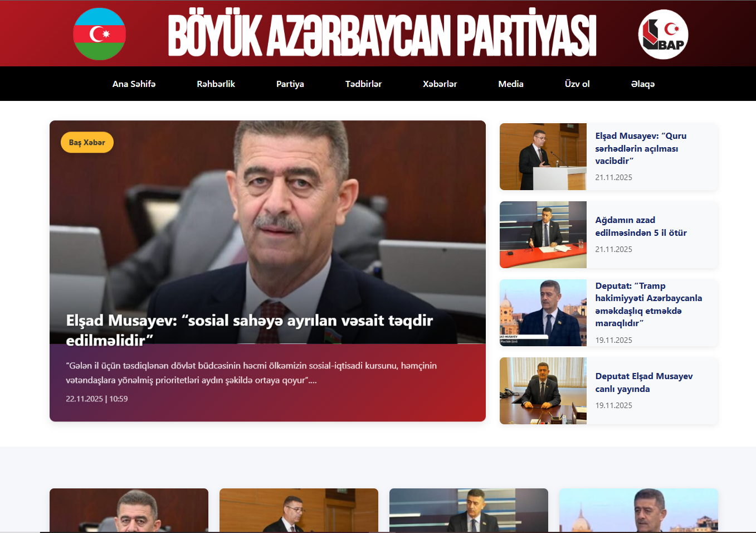Open the Partiya menu
The width and height of the screenshot is (756, 533).
pyautogui.click(x=290, y=84)
